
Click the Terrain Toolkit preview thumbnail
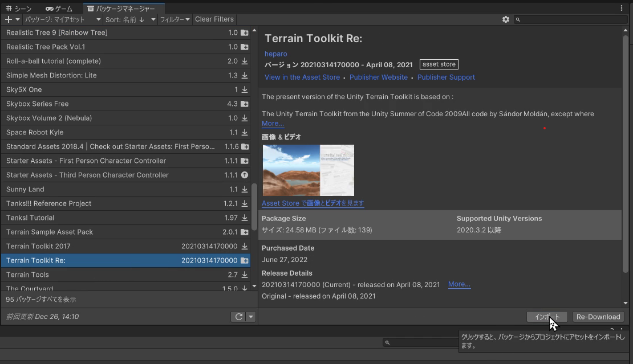point(309,170)
